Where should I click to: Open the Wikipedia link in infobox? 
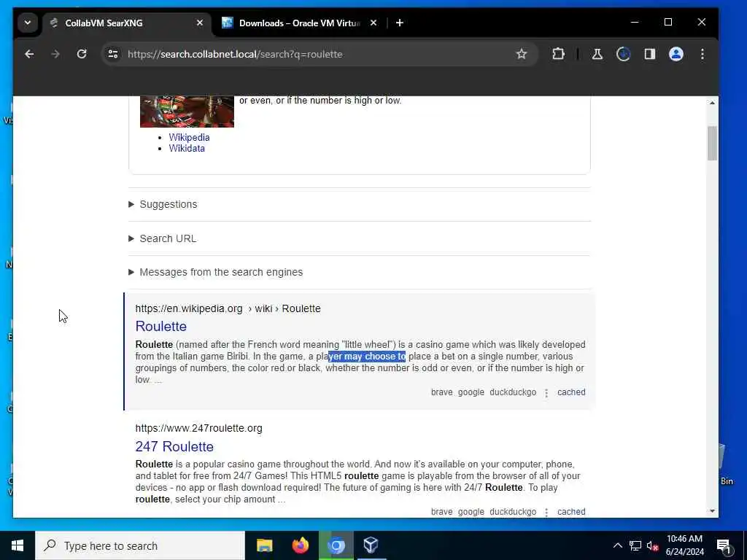click(189, 137)
